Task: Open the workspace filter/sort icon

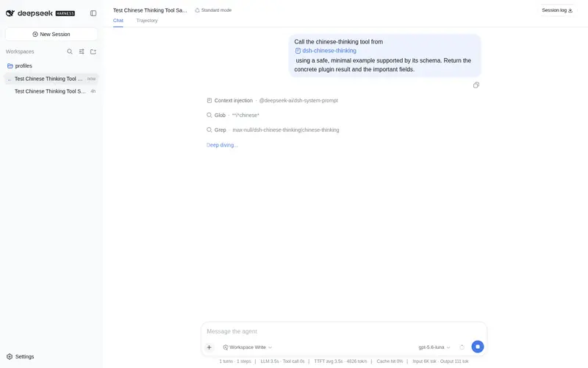Action: click(x=82, y=52)
